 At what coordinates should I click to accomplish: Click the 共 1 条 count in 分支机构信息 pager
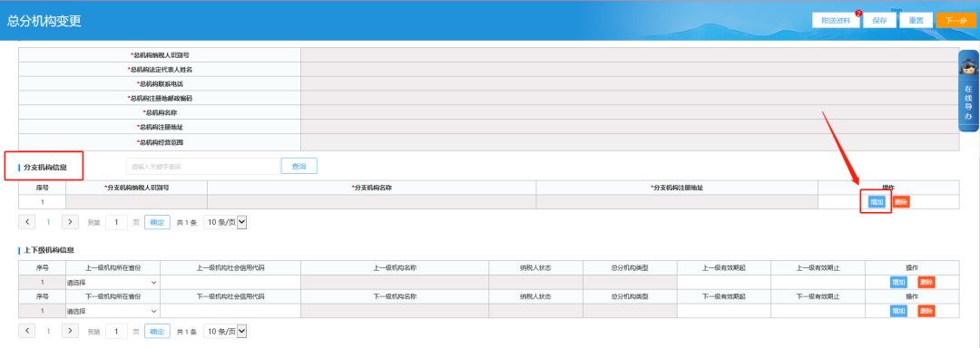(x=187, y=222)
